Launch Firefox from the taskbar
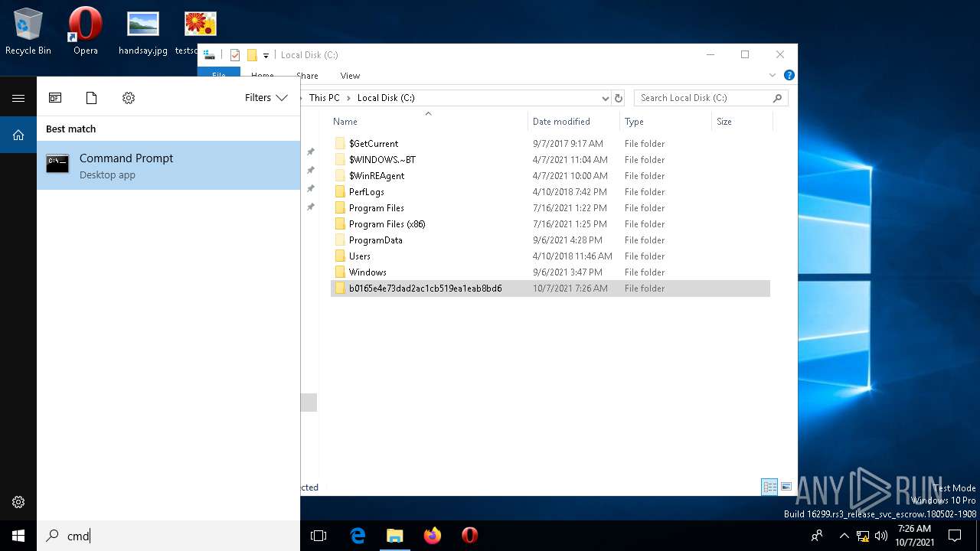Screen dimensions: 980x551 tap(433, 536)
